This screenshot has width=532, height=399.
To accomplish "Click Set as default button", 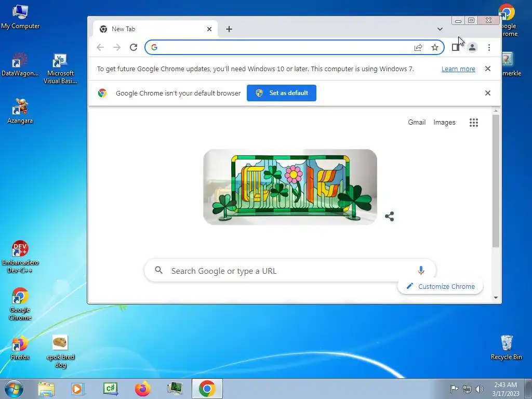I will 281,93.
